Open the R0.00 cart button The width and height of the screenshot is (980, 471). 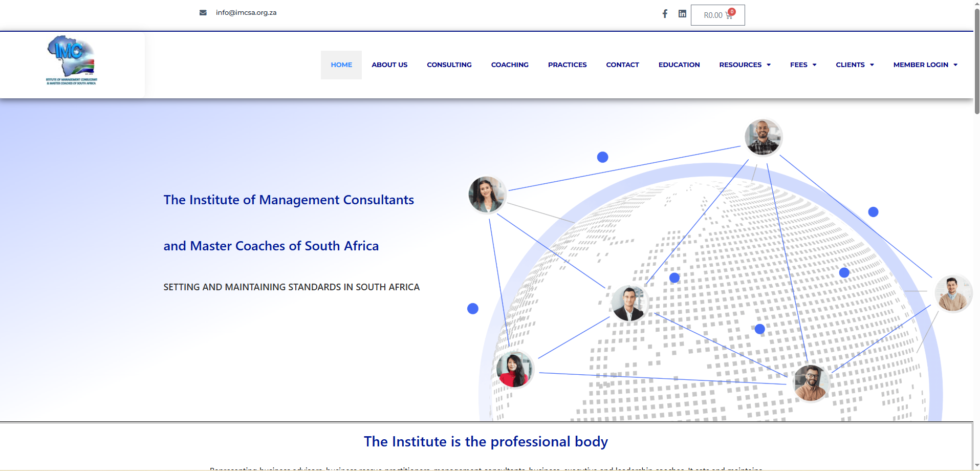[717, 15]
